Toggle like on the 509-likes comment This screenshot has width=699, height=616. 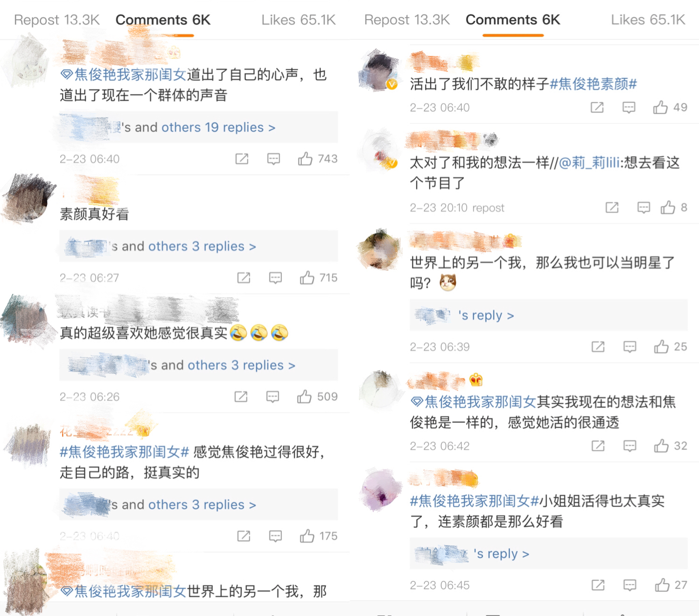(x=304, y=397)
